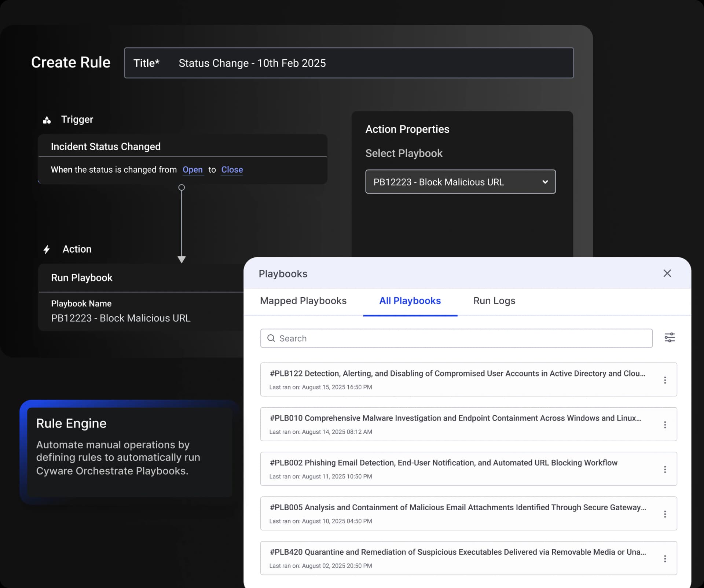Open the filter icon beside the search bar
Viewport: 704px width, 588px height.
[670, 338]
